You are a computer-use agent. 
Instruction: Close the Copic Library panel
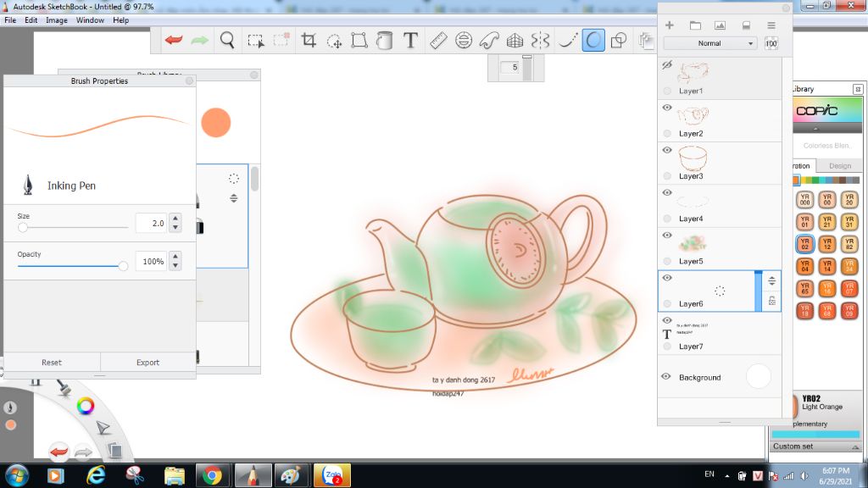[x=858, y=88]
